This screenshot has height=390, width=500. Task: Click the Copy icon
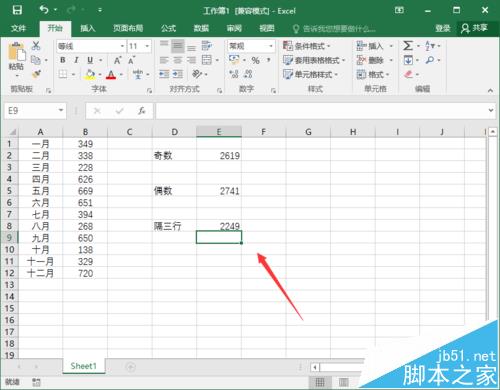tap(35, 60)
